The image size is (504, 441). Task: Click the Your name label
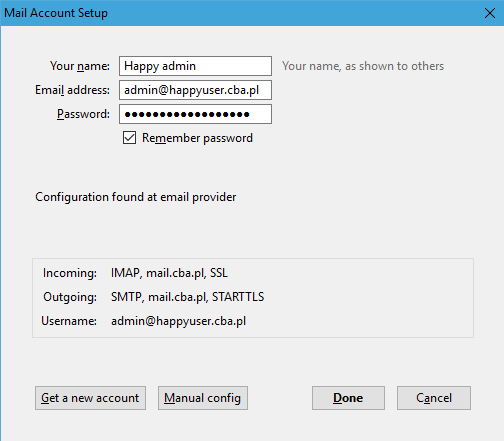point(80,66)
